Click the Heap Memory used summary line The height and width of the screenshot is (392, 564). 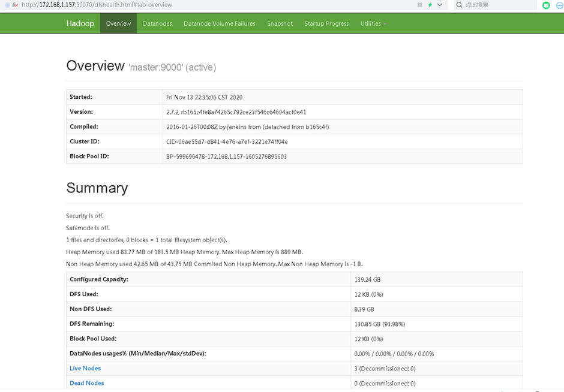tap(185, 252)
